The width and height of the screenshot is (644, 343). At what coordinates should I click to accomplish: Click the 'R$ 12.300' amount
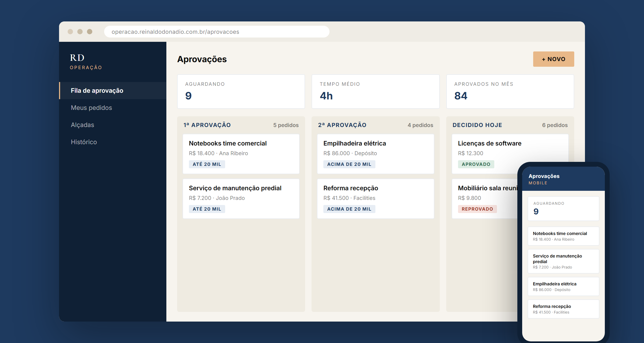click(471, 153)
